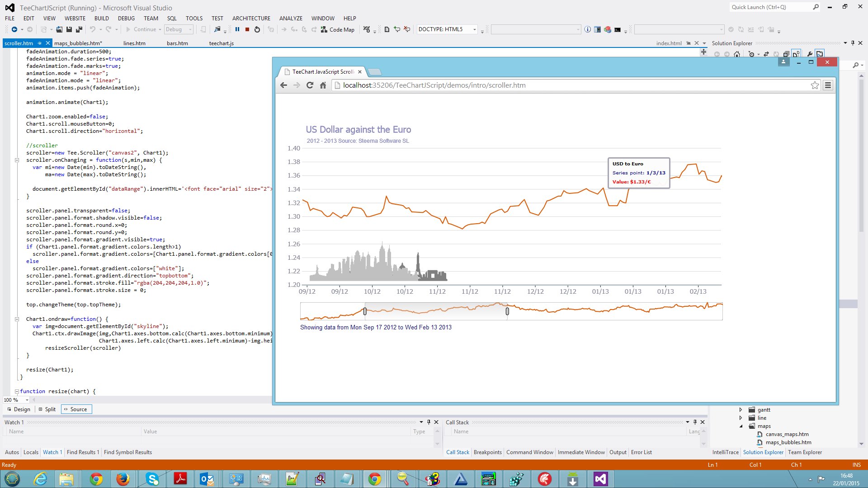Collapse the maps folder in Solution Explorer
Viewport: 868px width, 488px height.
coord(741,426)
